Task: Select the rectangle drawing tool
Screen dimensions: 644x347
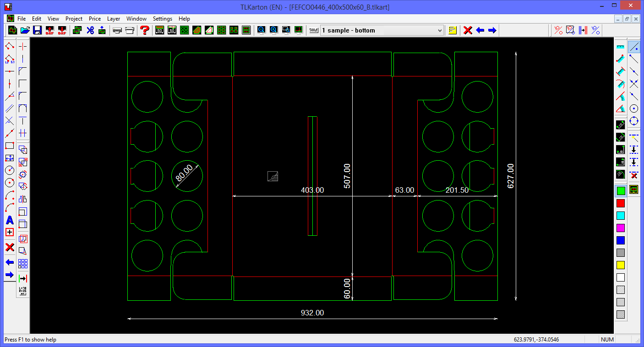Action: click(10, 146)
